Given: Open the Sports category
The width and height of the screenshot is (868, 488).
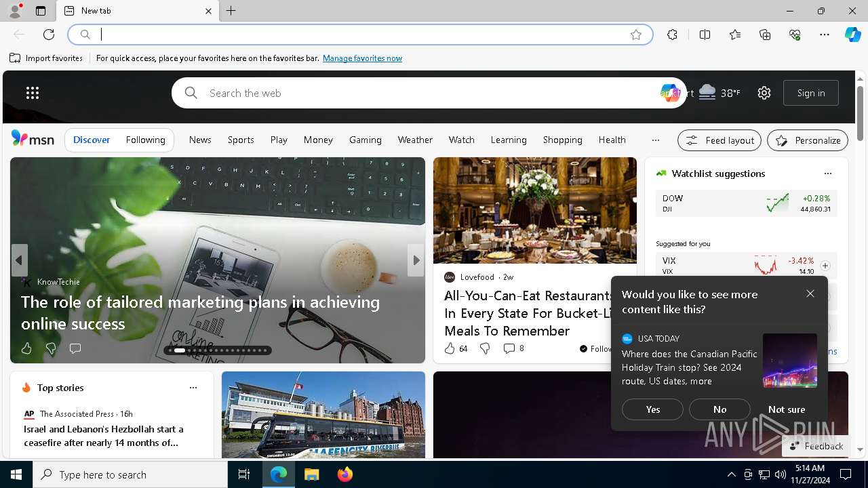Looking at the screenshot, I should [x=241, y=140].
